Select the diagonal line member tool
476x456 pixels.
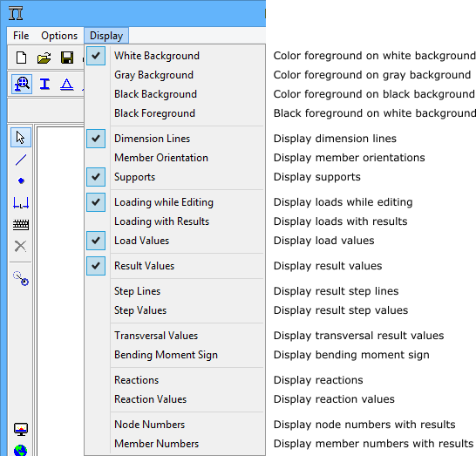(21, 160)
